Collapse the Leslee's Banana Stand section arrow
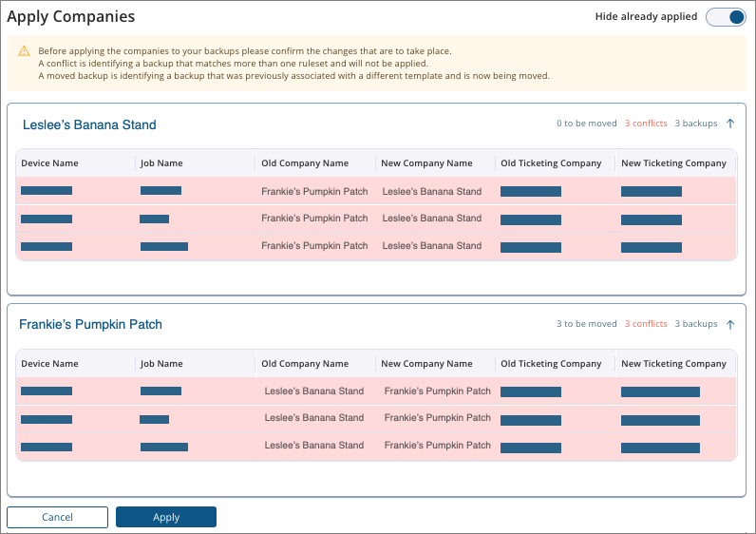Screen dimensions: 756x534 click(x=730, y=124)
